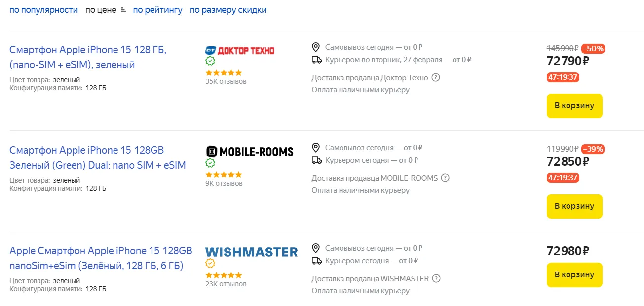The image size is (644, 306).
Task: Sort by размеру скидки
Action: coord(228,10)
